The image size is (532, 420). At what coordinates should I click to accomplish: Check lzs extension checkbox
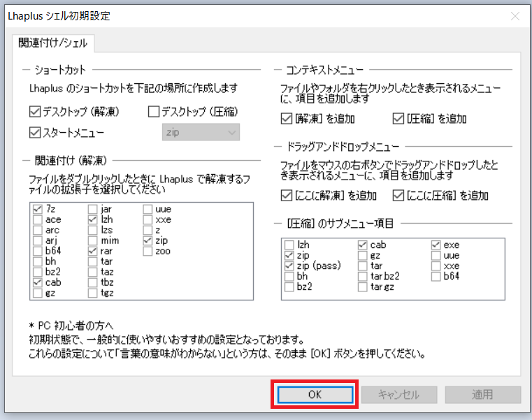pos(92,230)
